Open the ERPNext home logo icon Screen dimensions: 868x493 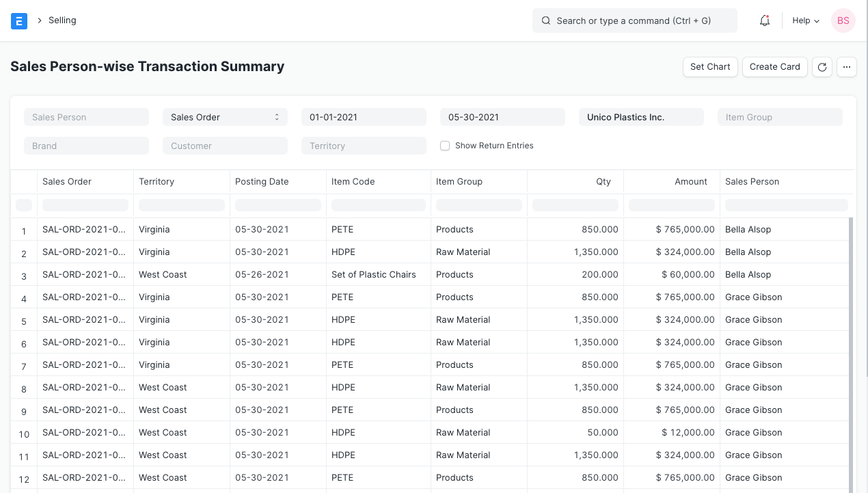point(18,21)
